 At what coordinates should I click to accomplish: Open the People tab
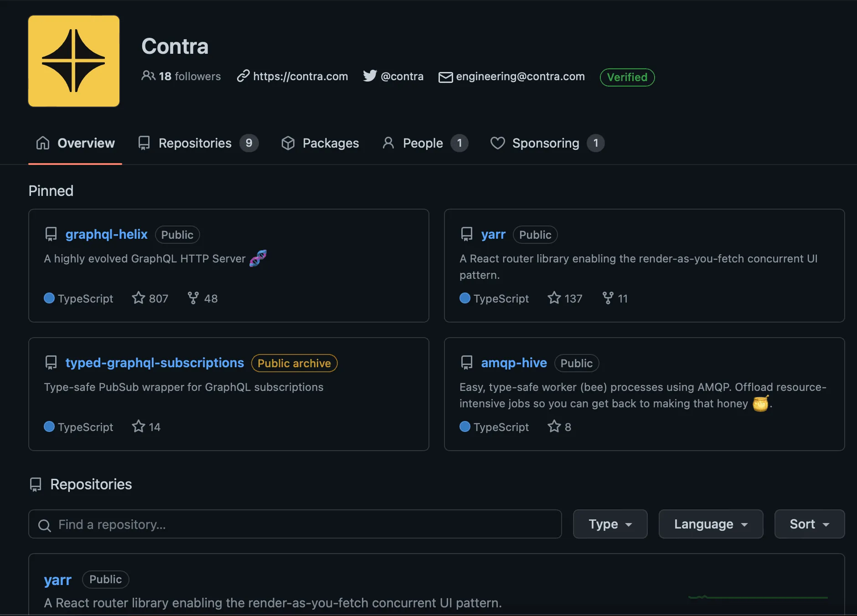[x=422, y=143]
